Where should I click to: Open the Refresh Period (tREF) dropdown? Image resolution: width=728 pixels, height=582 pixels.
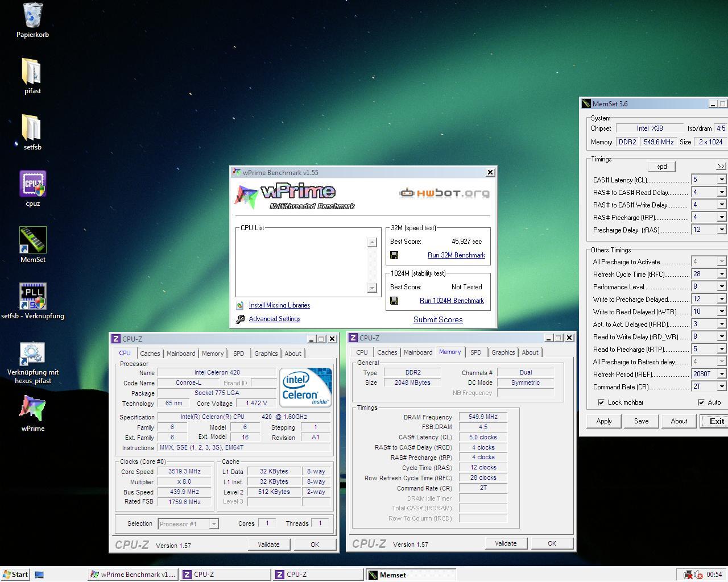[722, 374]
